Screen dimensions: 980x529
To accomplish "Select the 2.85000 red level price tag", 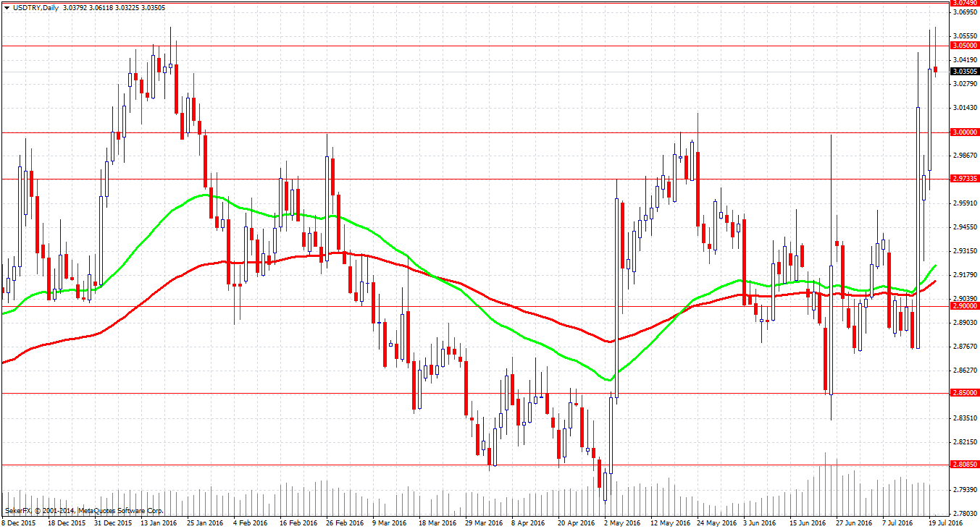I will [966, 393].
